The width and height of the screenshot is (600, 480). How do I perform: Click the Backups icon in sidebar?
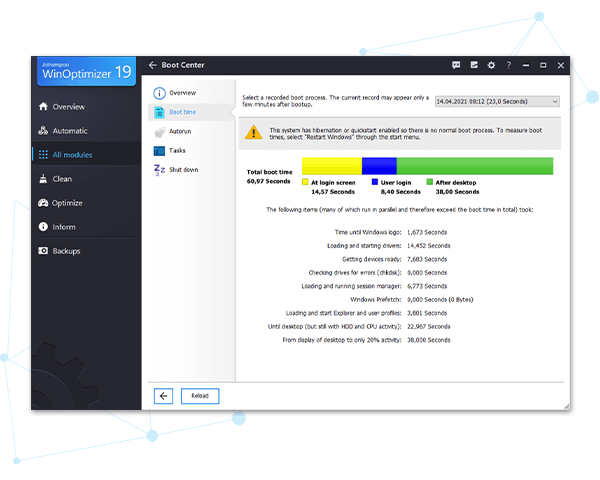point(43,251)
